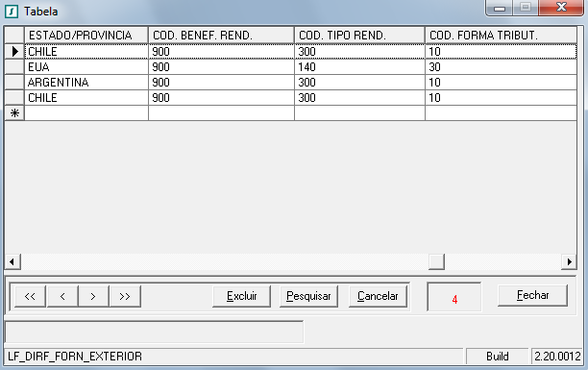Image resolution: width=588 pixels, height=370 pixels.
Task: Select new-row asterisk row header
Action: point(14,113)
